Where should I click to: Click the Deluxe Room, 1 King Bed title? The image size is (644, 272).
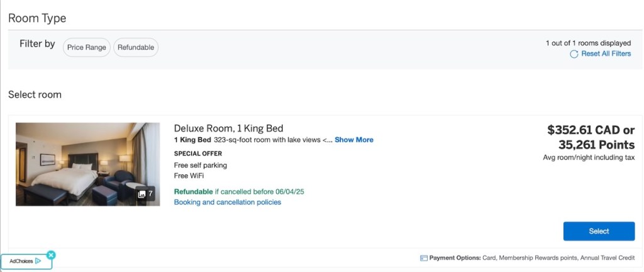coord(228,128)
